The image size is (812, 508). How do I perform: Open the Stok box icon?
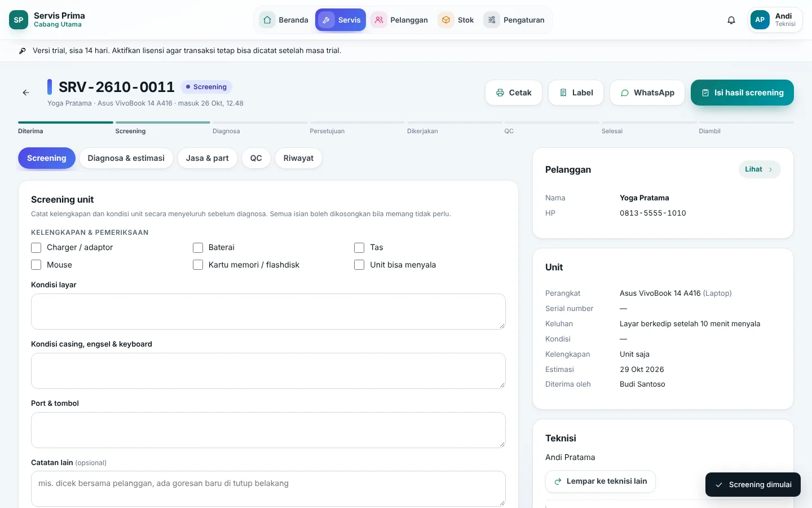click(446, 20)
